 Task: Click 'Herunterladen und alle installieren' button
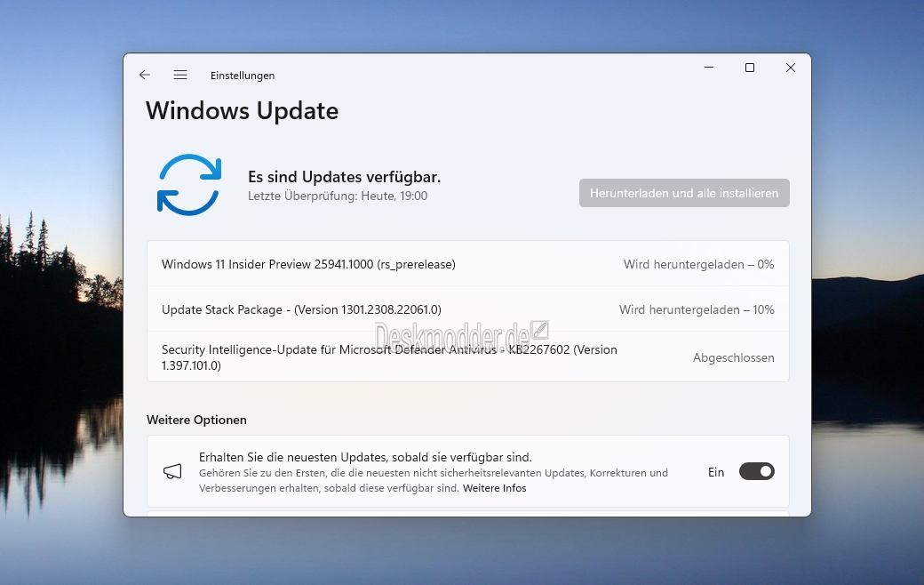[x=684, y=193]
